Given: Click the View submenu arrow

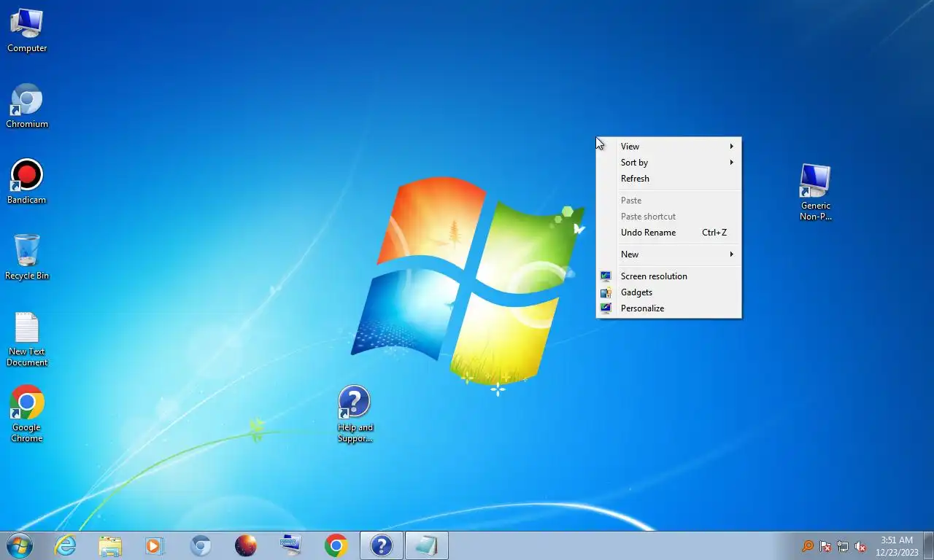Looking at the screenshot, I should (731, 147).
